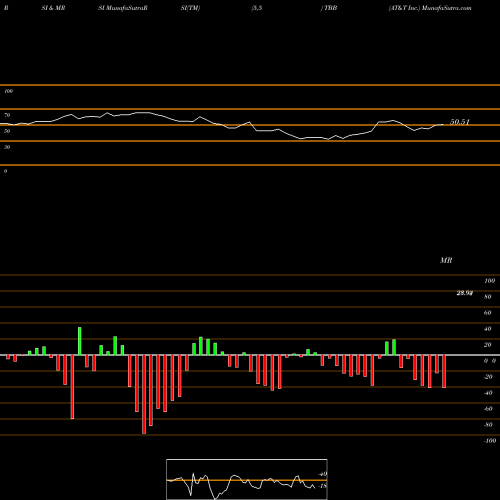Click the RSI axis label 100 at left
This screenshot has width=500, height=500.
[x=8, y=91]
